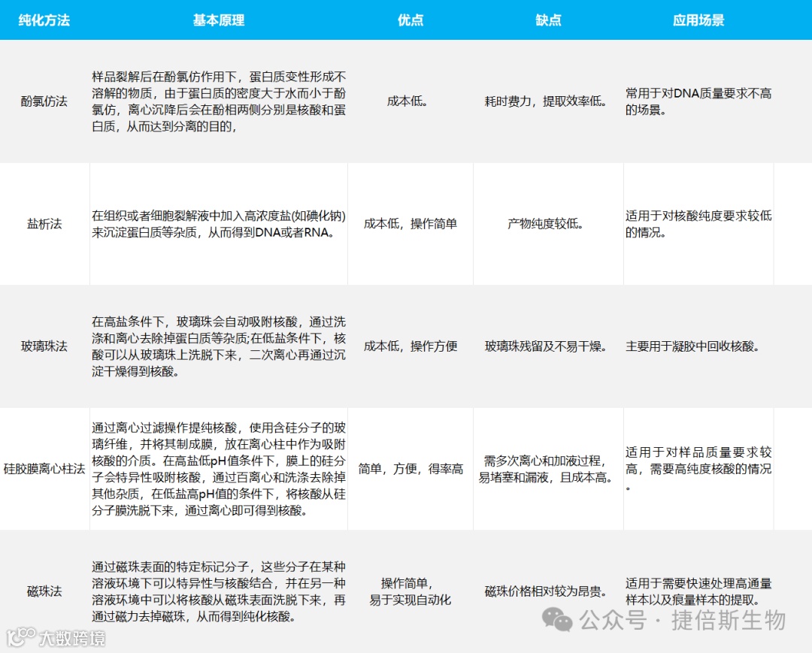The height and width of the screenshot is (653, 812).
Task: Click the 操作简单，易于实现自动化 cell
Action: pyautogui.click(x=411, y=591)
